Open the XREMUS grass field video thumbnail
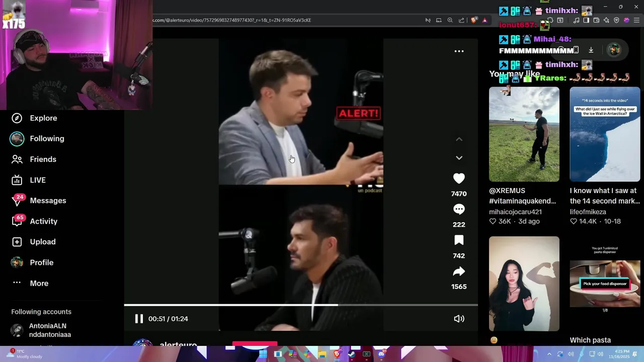 [x=524, y=134]
